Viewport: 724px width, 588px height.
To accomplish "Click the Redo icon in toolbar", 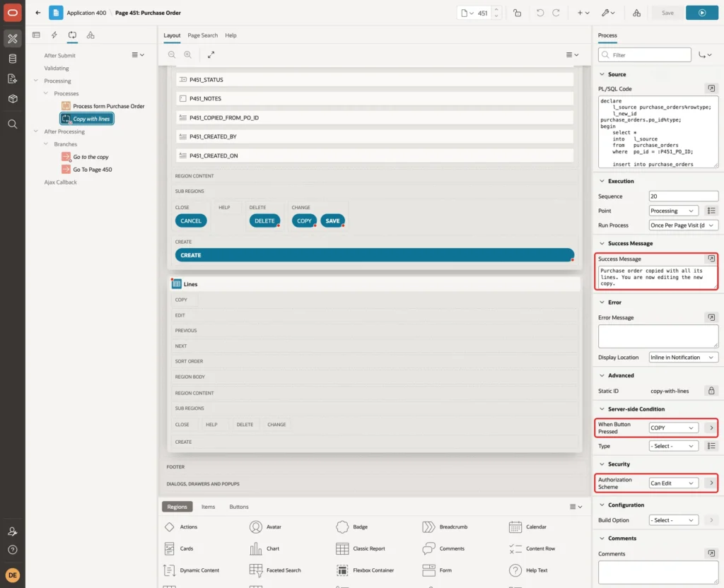I will coord(556,13).
